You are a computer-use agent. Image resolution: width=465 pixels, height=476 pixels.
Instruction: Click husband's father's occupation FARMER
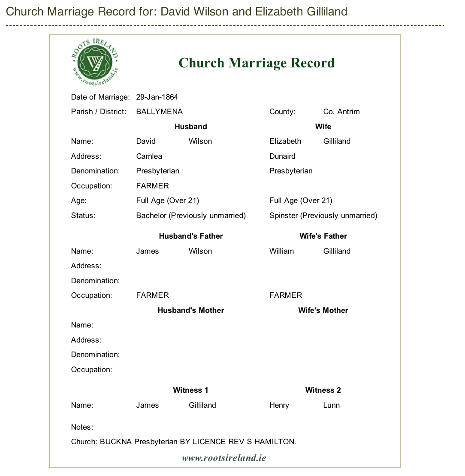tap(153, 295)
